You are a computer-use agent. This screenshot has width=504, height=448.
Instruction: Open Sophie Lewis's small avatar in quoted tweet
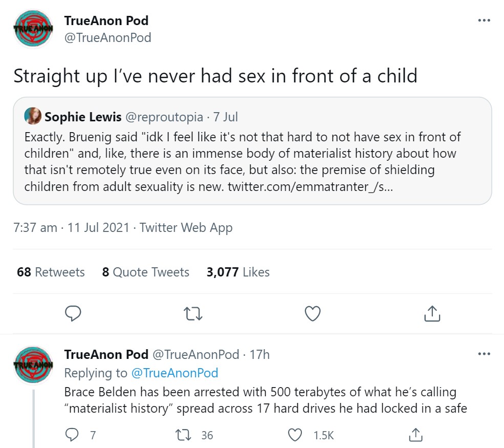pos(33,117)
